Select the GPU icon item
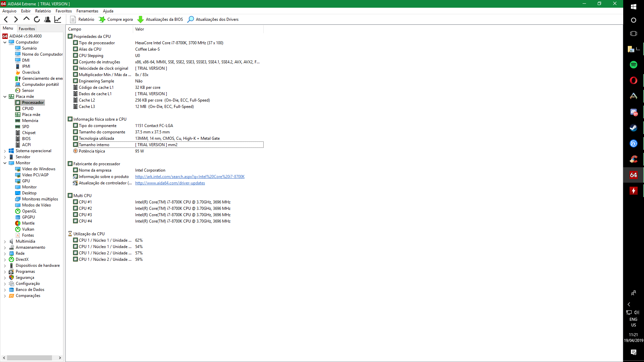 18,181
